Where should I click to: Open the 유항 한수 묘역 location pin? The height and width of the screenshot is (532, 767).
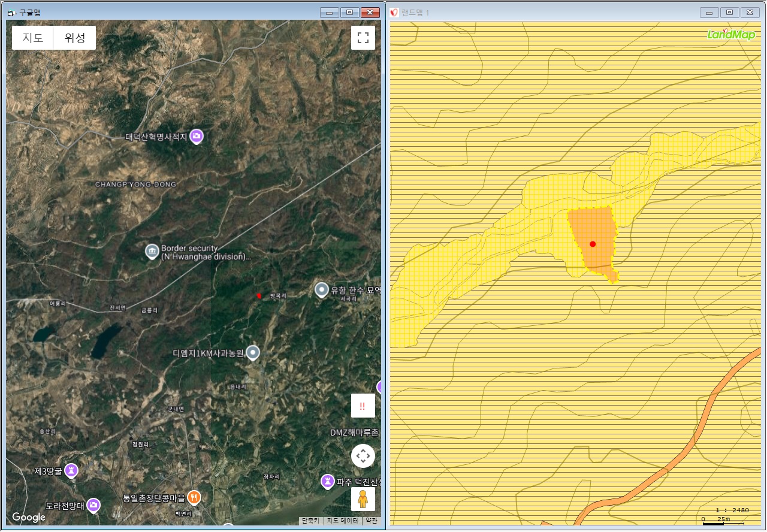322,290
